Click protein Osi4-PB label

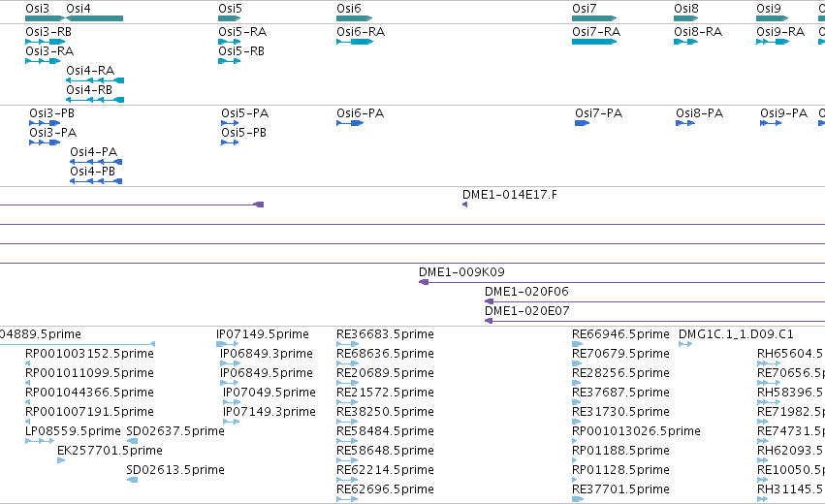[93, 172]
